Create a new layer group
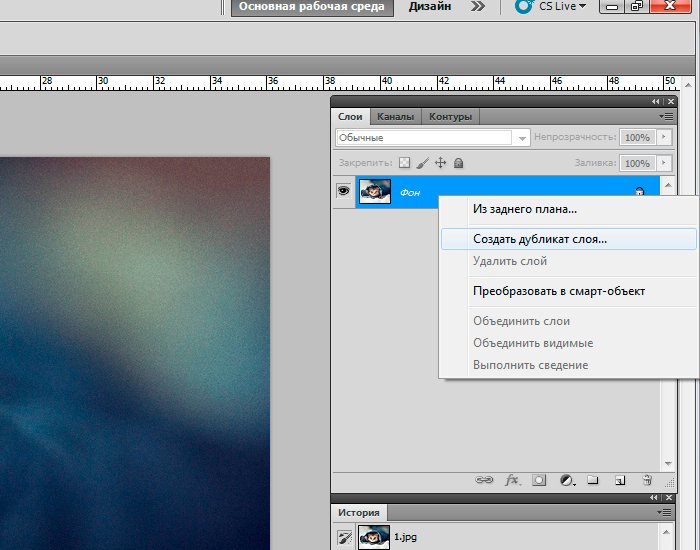Viewport: 700px width, 550px height. point(593,480)
